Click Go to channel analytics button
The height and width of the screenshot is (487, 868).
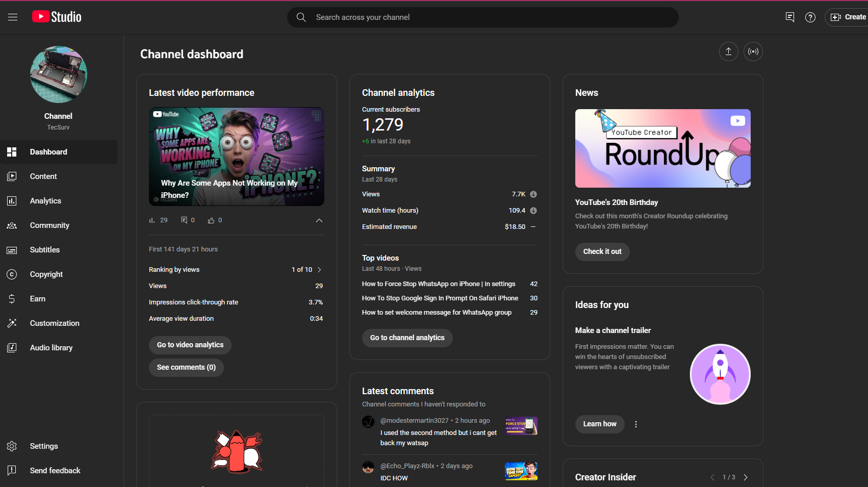[x=407, y=338]
